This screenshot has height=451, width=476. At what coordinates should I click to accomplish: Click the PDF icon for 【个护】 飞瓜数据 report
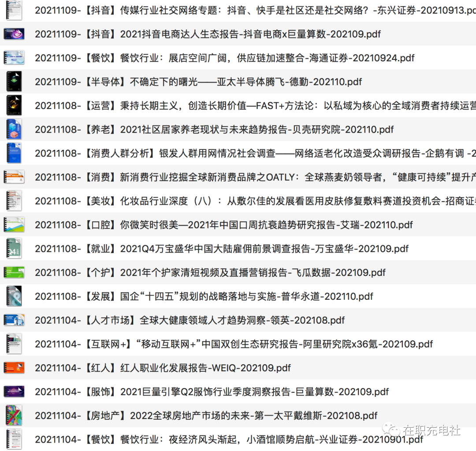(14, 272)
